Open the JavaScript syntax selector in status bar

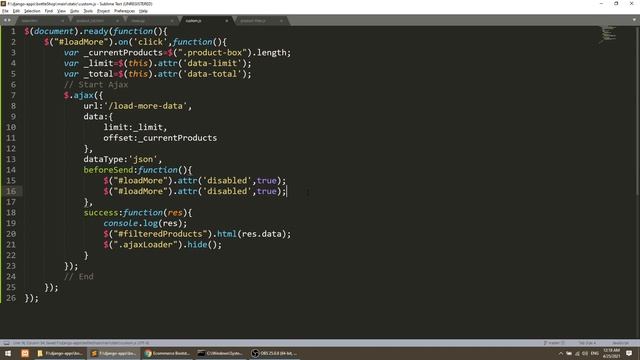(620, 343)
